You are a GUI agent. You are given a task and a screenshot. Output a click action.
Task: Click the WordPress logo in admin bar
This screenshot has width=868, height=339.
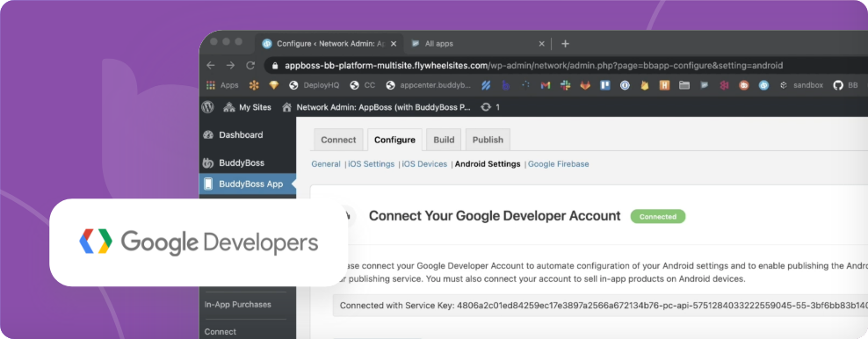pos(207,107)
